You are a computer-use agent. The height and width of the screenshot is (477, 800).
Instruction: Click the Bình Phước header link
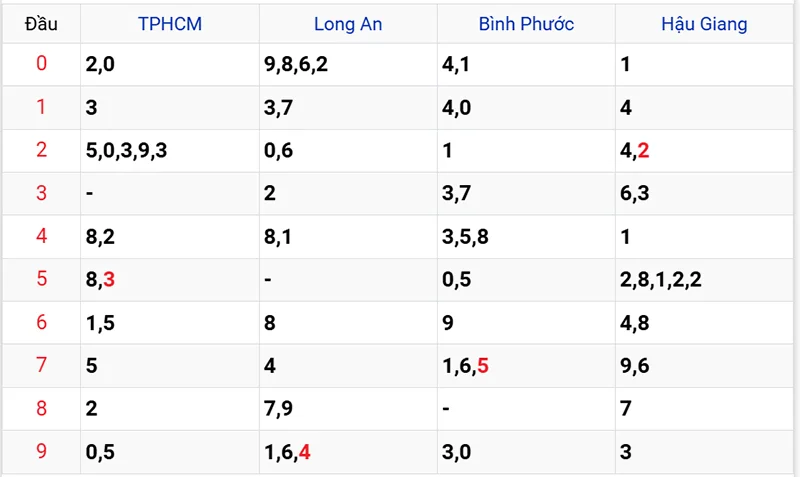(x=525, y=23)
